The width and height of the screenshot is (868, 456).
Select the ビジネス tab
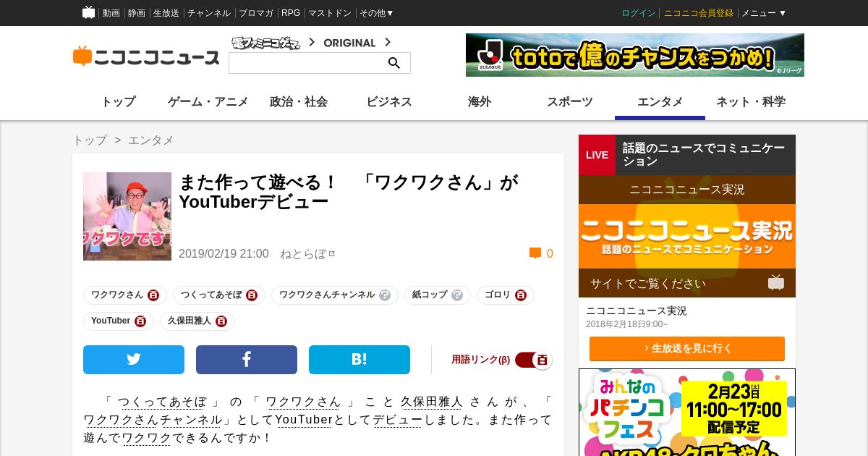pyautogui.click(x=389, y=102)
